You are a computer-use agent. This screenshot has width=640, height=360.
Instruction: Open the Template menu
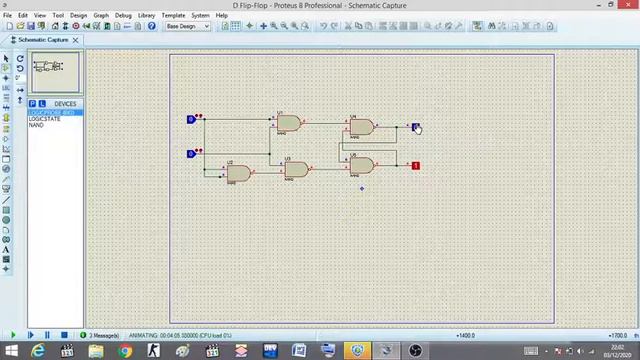pyautogui.click(x=173, y=16)
